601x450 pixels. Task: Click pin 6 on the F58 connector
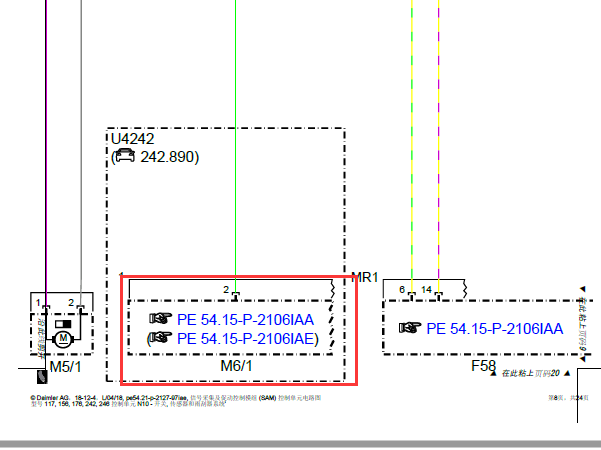[x=402, y=290]
